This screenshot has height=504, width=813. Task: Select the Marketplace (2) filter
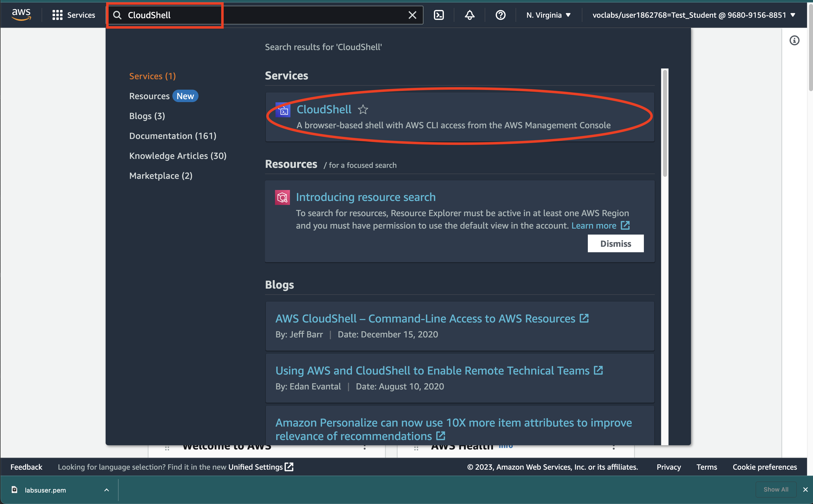point(161,176)
